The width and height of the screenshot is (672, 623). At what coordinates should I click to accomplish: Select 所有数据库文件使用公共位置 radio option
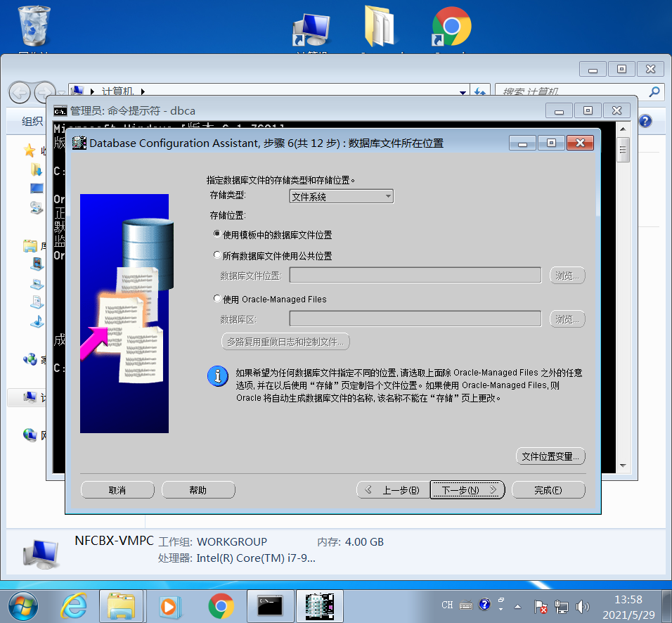click(217, 255)
